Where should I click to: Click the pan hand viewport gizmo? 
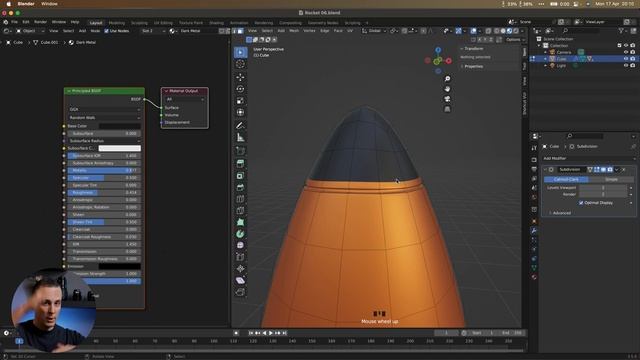coord(447,89)
